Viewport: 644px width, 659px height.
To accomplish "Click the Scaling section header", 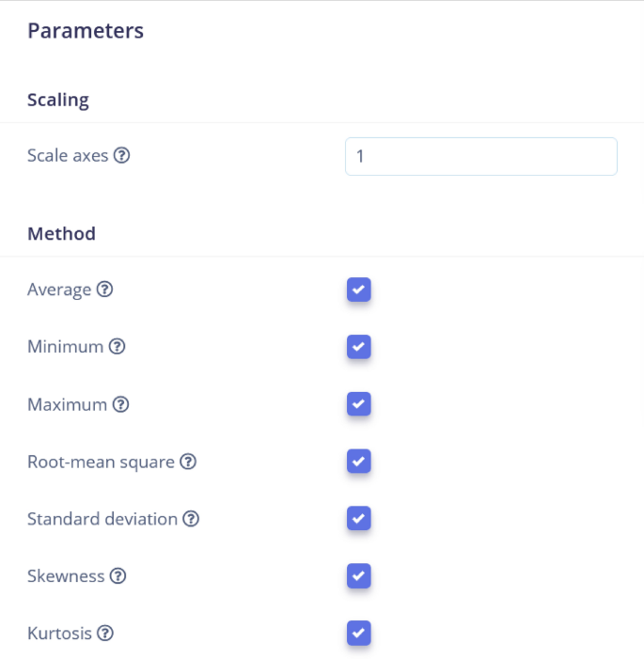I will click(58, 100).
